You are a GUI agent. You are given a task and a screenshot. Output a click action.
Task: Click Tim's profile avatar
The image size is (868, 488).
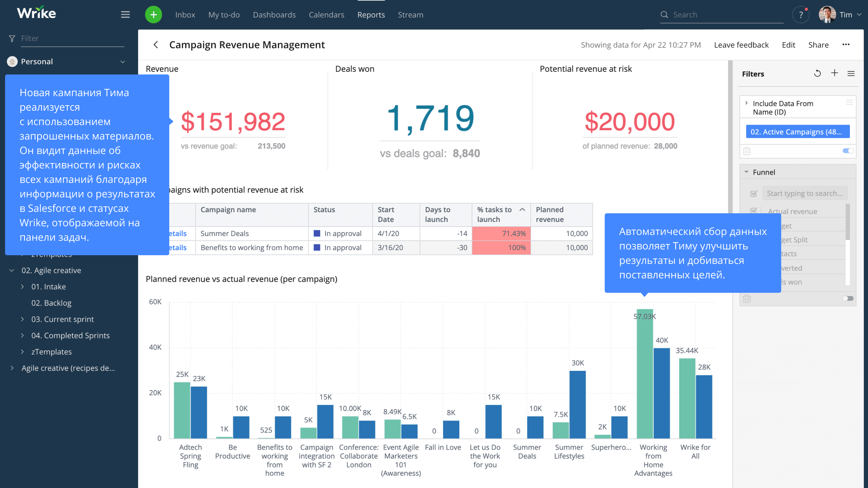click(x=827, y=14)
